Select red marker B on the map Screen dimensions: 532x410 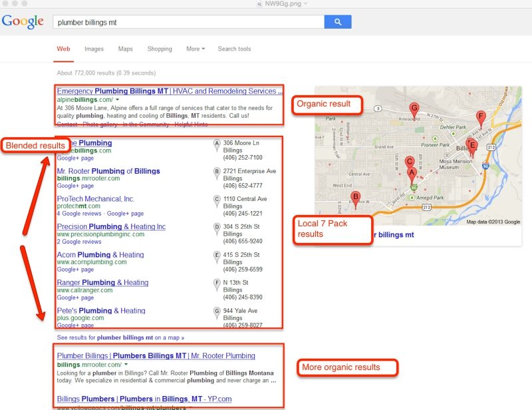click(x=355, y=200)
